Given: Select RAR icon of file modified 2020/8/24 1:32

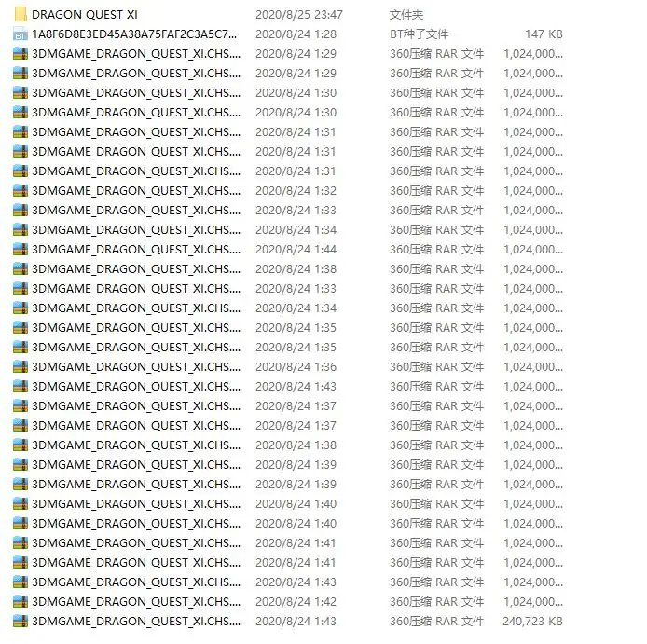Looking at the screenshot, I should 21,191.
